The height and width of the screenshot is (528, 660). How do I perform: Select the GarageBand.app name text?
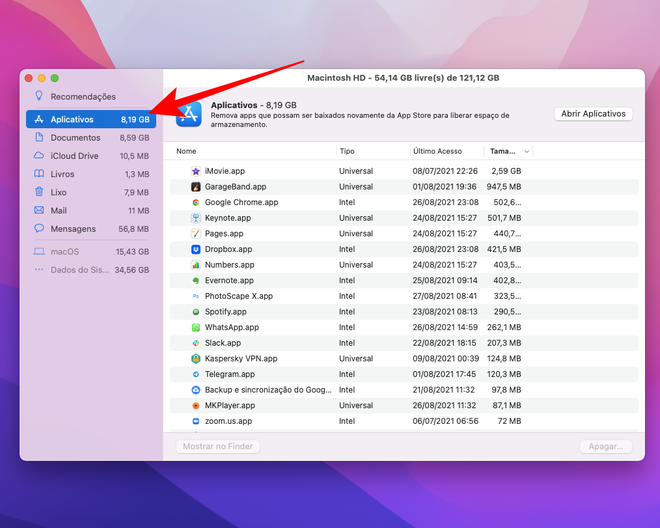(x=235, y=187)
